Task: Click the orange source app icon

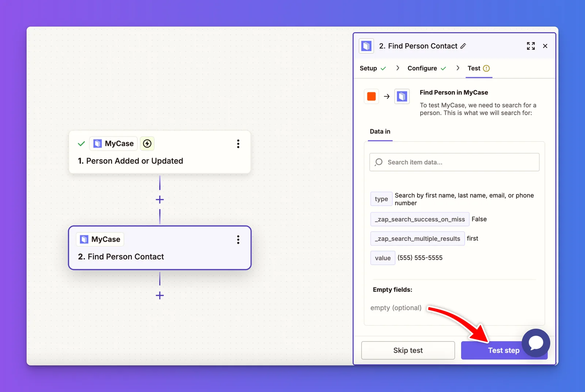Action: [371, 97]
